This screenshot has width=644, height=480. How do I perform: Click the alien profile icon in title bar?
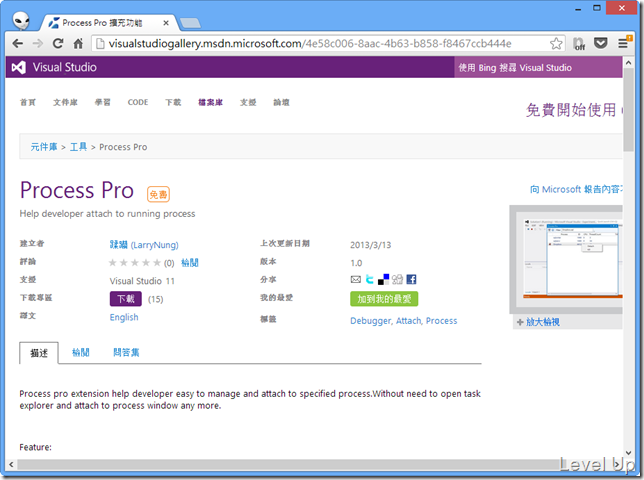(21, 20)
